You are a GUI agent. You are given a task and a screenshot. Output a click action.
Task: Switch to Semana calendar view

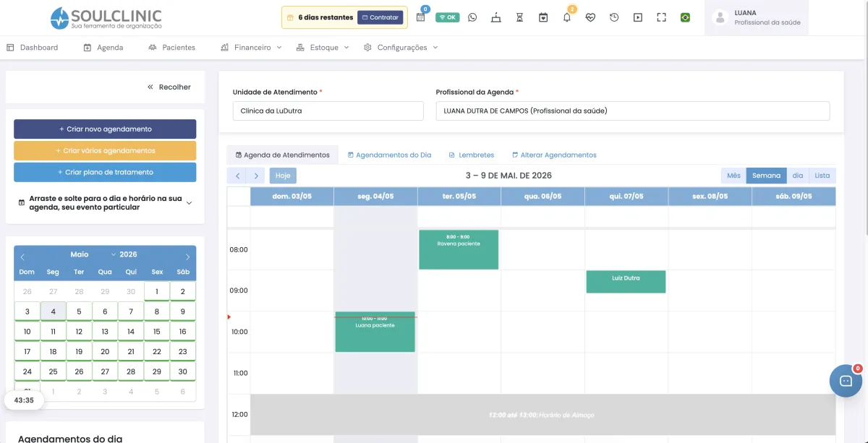click(x=766, y=176)
